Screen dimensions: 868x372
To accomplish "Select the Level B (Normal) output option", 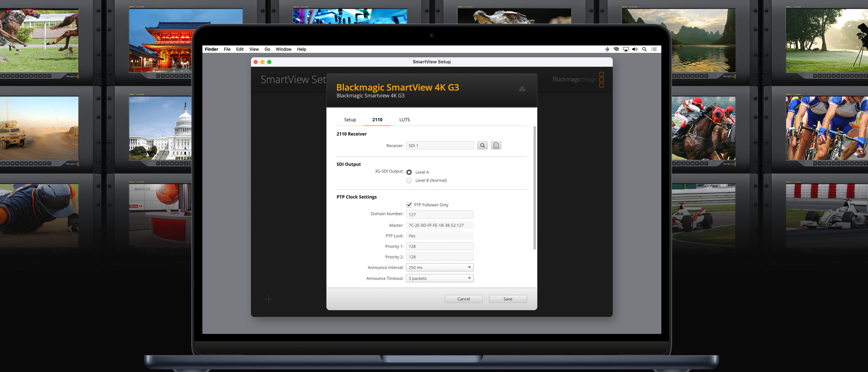I will pos(409,181).
